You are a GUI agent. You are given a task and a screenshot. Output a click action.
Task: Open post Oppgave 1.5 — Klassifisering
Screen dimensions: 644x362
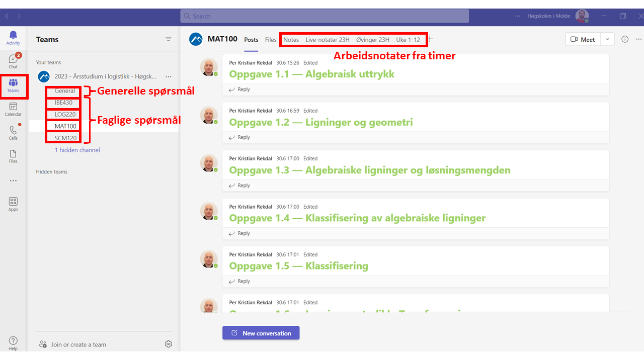tap(299, 266)
